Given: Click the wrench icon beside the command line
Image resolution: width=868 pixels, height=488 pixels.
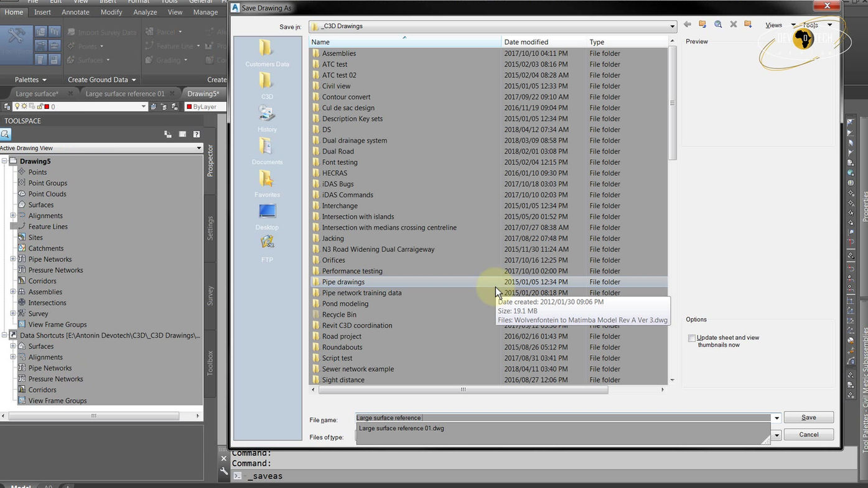Looking at the screenshot, I should pos(224,472).
